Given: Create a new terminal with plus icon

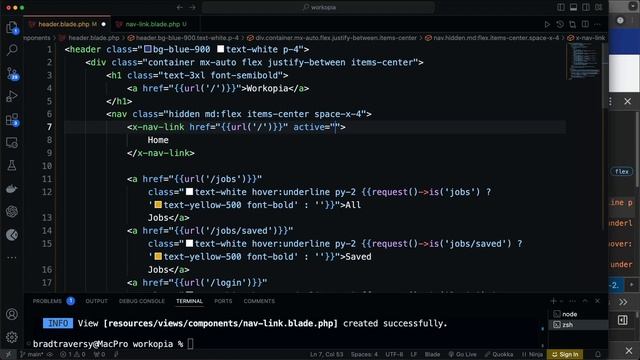Looking at the screenshot, I should [x=553, y=301].
